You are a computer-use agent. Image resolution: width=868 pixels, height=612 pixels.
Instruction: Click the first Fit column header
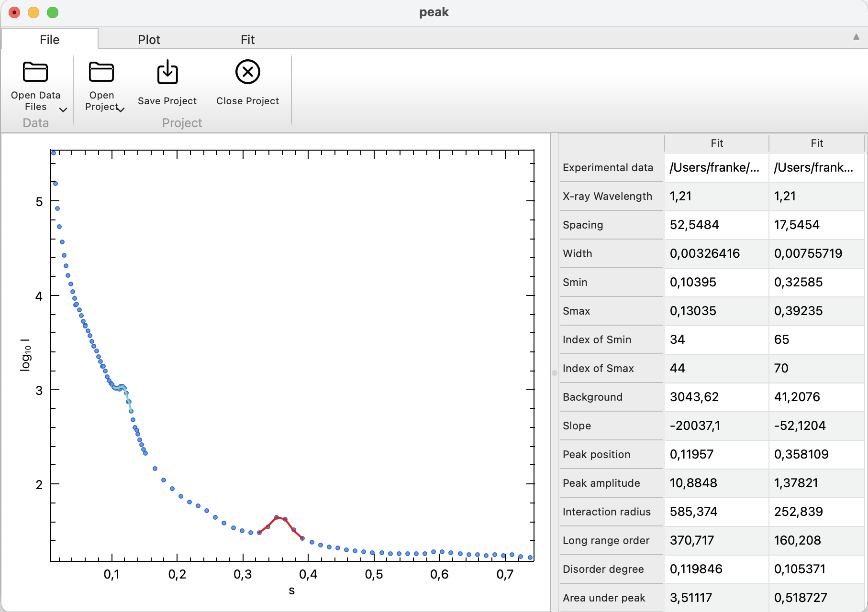(x=716, y=143)
